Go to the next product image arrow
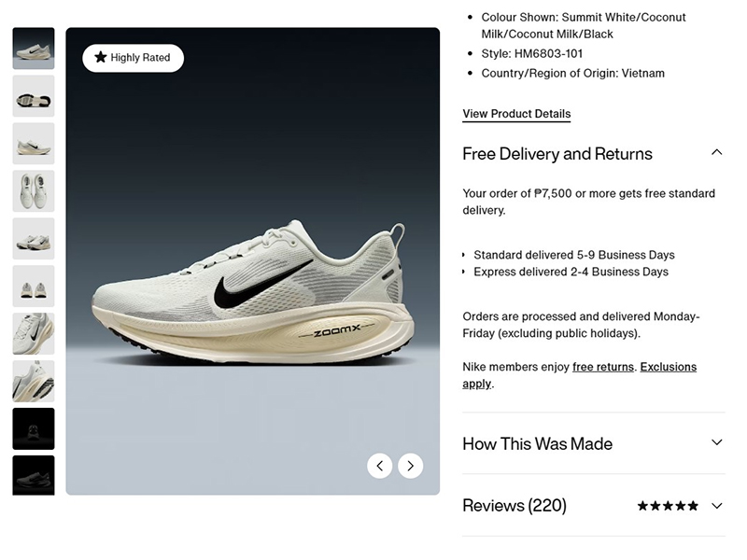Viewport: 747px width, 560px height. point(411,466)
